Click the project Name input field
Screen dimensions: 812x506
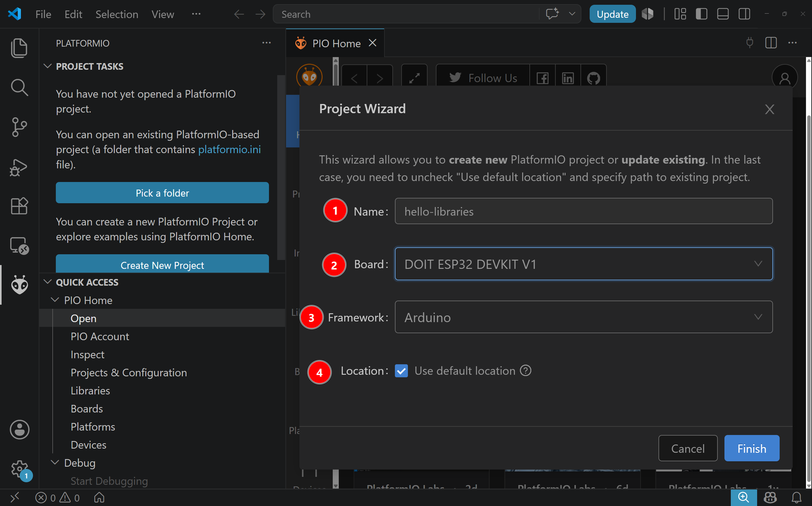click(x=583, y=211)
